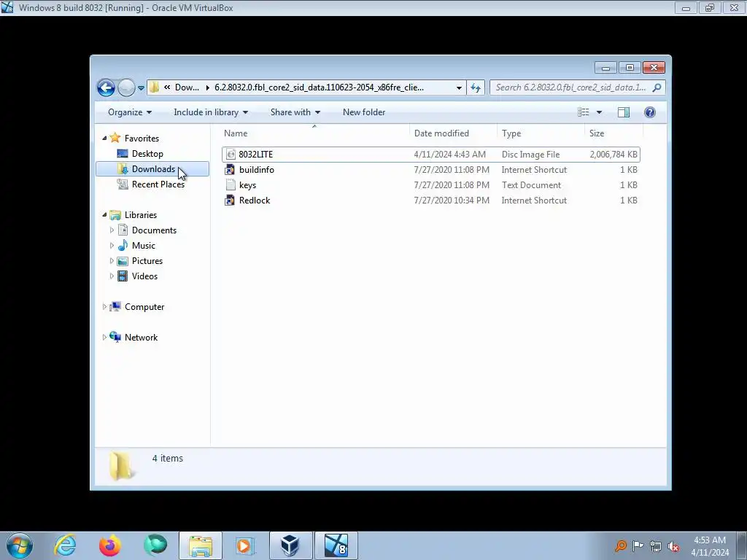Image resolution: width=747 pixels, height=560 pixels.
Task: Select the Redlock internet shortcut
Action: [430, 201]
